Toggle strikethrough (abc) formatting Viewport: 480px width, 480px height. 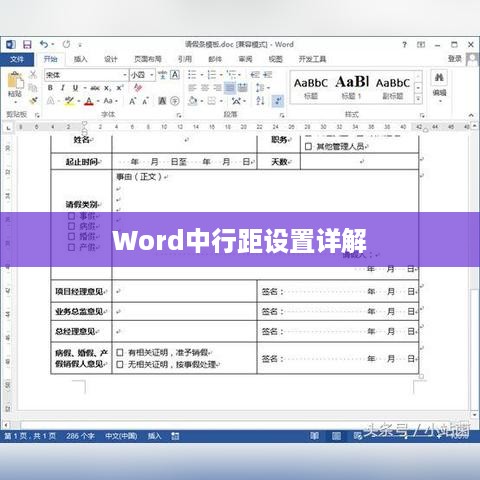[95, 88]
